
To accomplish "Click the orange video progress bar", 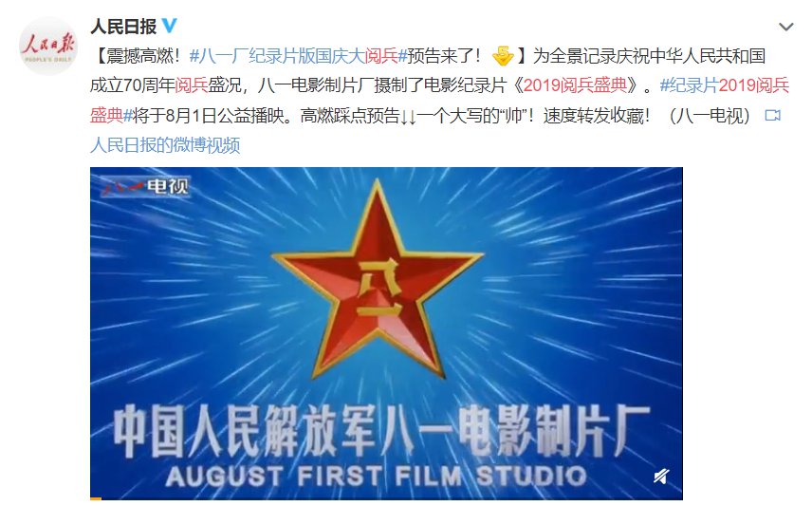I will [x=97, y=498].
